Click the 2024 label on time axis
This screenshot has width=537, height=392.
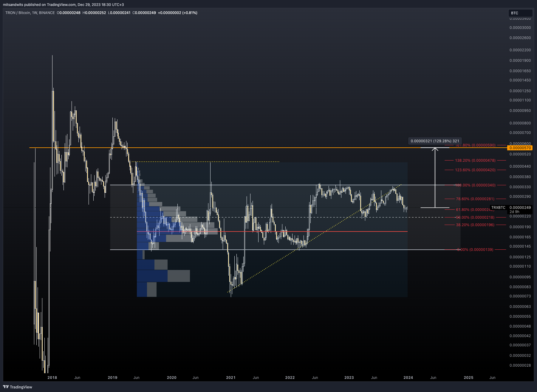coord(408,378)
